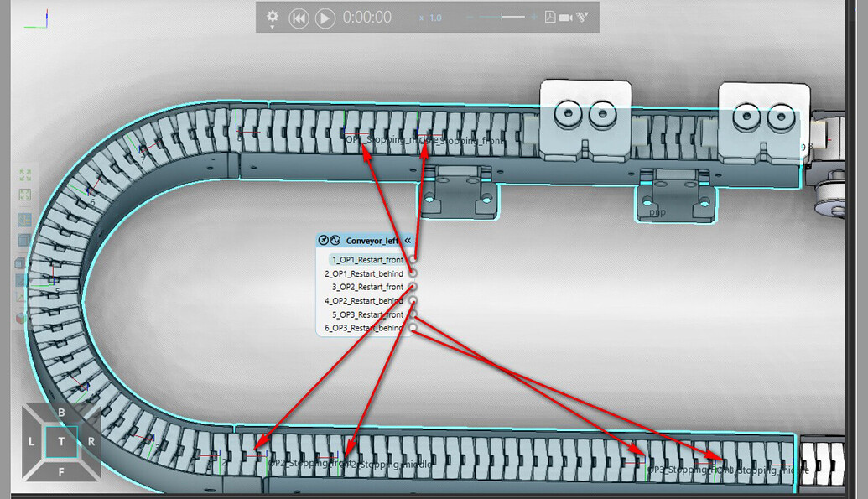Click the 0:00:00 simulation time readout
868x499 pixels.
pos(366,18)
